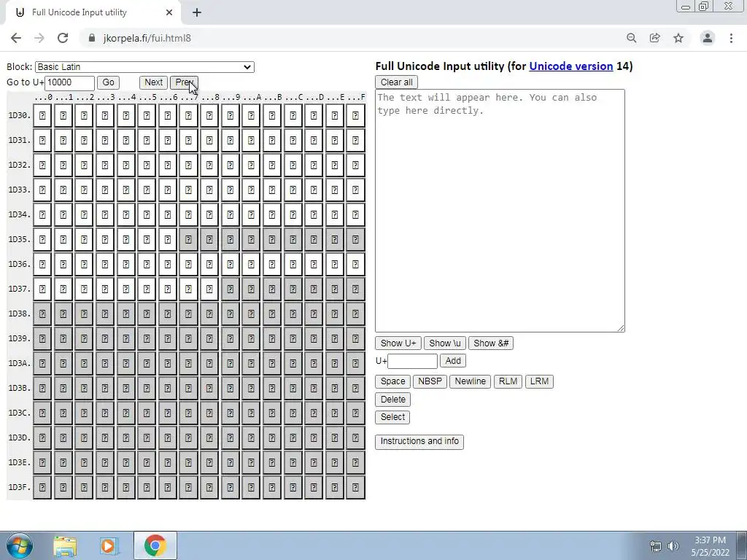Image resolution: width=747 pixels, height=560 pixels.
Task: Click the Go button
Action: [x=108, y=82]
